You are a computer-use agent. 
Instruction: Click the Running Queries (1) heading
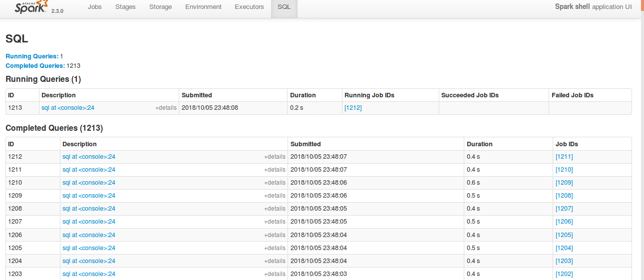point(43,79)
